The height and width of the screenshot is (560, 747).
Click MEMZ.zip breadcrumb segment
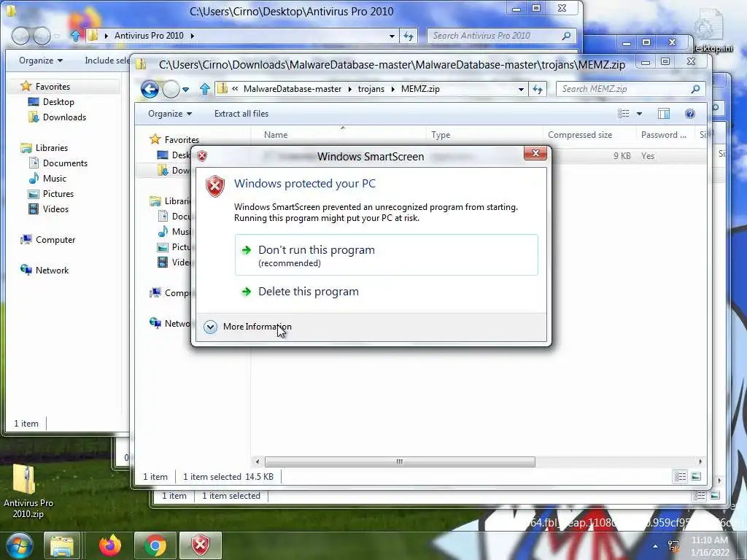[x=420, y=89]
